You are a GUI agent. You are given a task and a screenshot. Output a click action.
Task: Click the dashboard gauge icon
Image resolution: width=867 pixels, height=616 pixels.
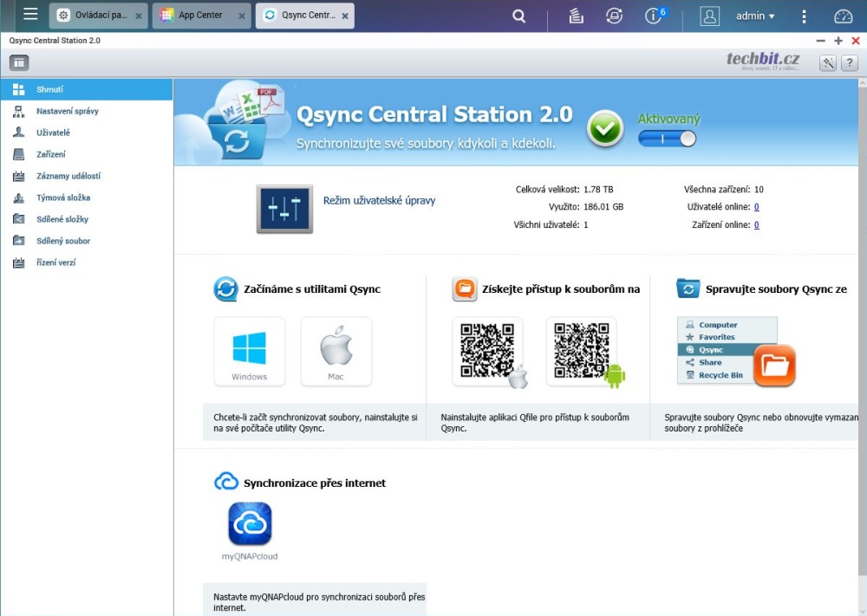(844, 16)
